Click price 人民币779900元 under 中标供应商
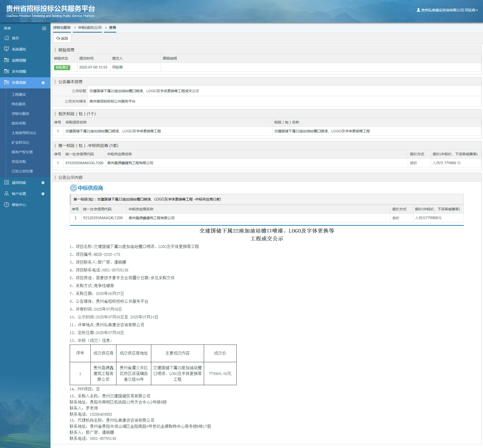This screenshot has width=483, height=448. pos(428,218)
